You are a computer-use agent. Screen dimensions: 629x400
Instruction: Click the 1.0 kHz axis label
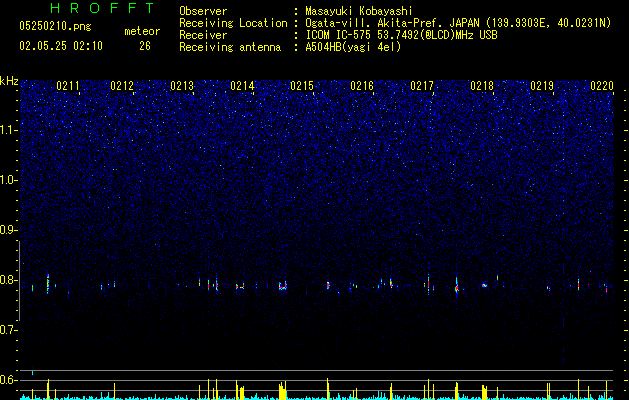click(8, 180)
